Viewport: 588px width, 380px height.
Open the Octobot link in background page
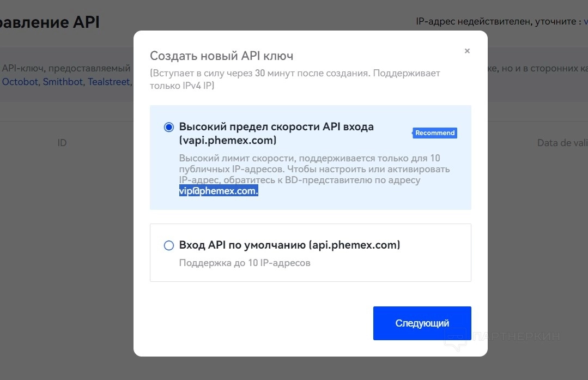[20, 82]
